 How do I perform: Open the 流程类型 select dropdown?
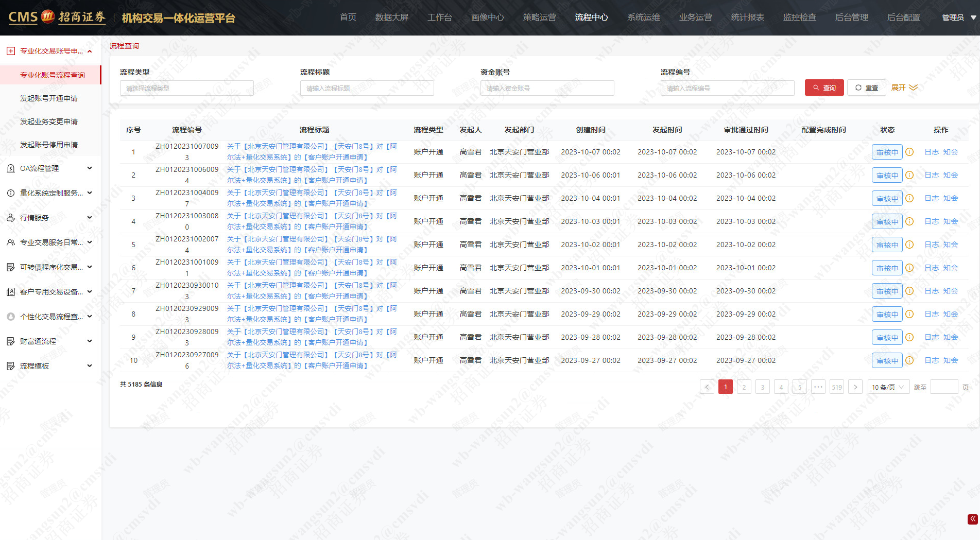pos(186,88)
